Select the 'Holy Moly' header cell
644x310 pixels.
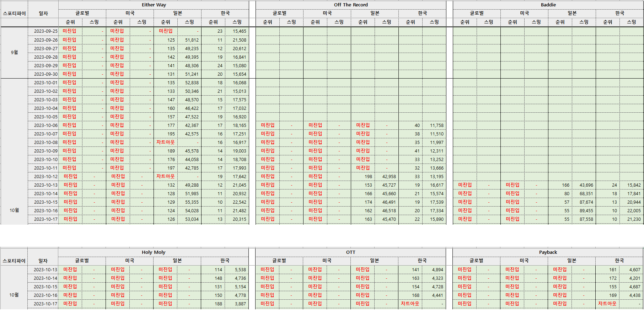point(154,252)
